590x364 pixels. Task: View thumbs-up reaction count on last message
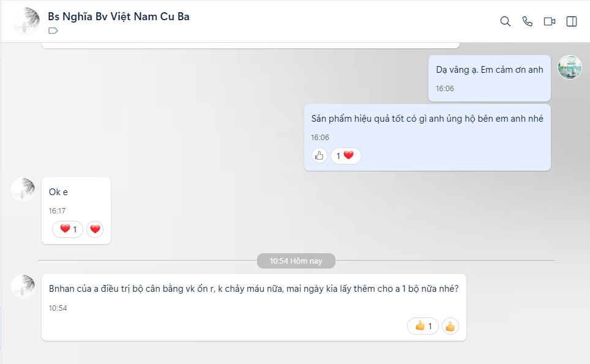423,326
